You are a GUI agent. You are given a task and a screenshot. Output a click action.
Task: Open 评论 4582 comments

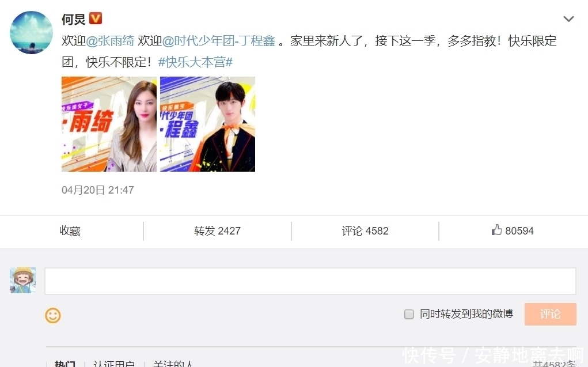click(365, 231)
